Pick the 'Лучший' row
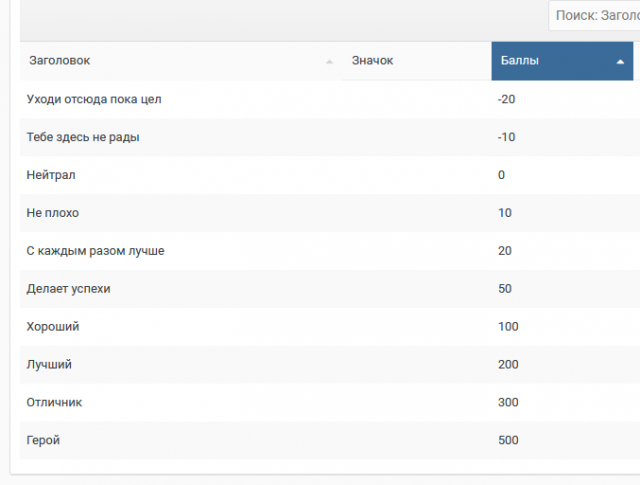Screen dimensions: 640x485 [x=49, y=365]
